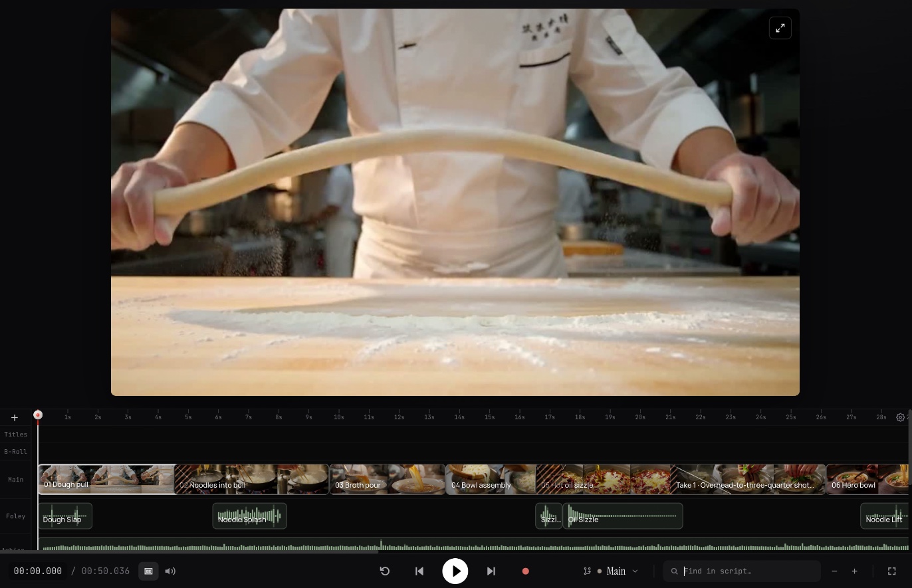The height and width of the screenshot is (588, 912).
Task: Toggle fullscreen icon in bottom bar
Action: pyautogui.click(x=892, y=571)
